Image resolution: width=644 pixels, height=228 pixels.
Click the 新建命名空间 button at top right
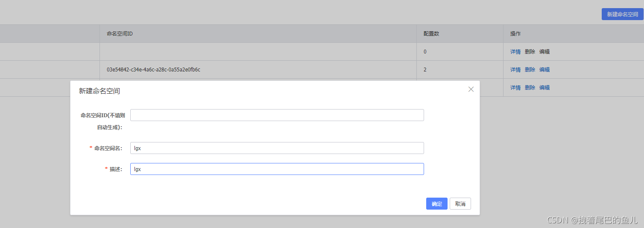pyautogui.click(x=622, y=14)
